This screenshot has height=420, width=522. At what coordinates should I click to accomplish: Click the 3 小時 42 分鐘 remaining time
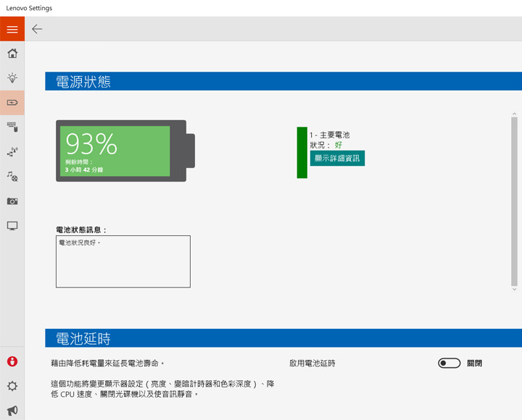(x=84, y=169)
